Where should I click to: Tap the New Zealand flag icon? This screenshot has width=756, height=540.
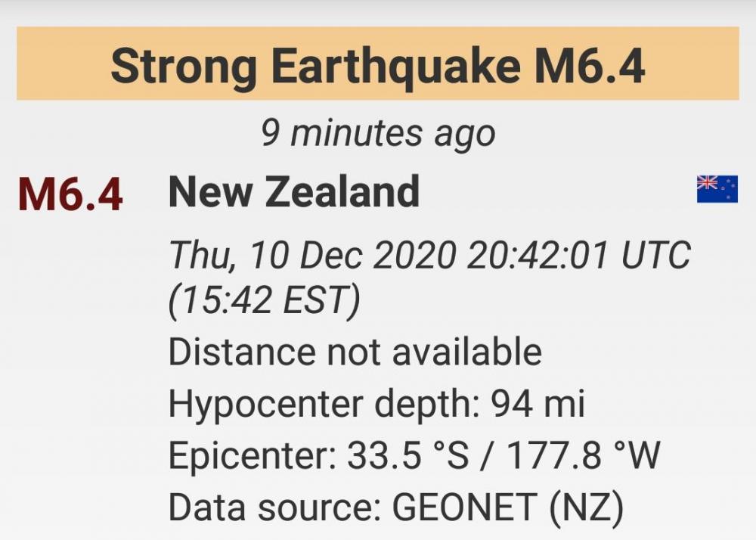[717, 188]
